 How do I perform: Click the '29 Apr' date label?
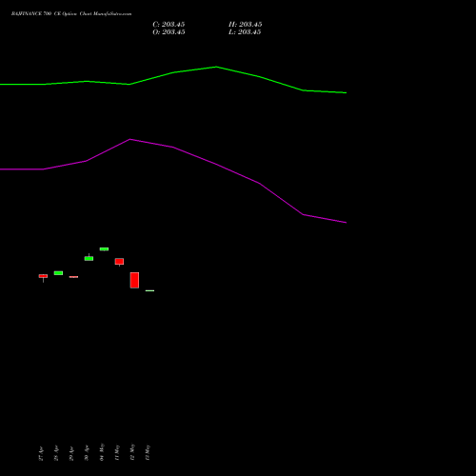click(x=71, y=454)
